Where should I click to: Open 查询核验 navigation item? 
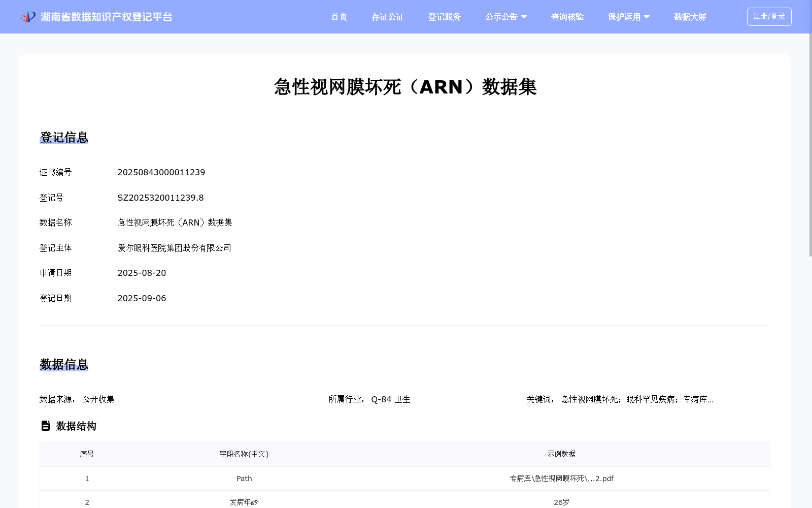coord(567,17)
